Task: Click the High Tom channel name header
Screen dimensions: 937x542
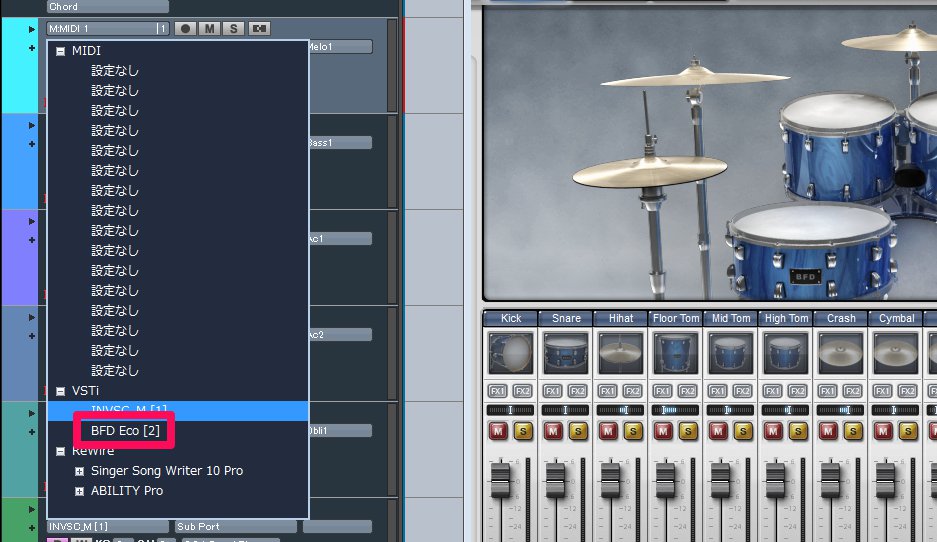Action: (x=786, y=319)
